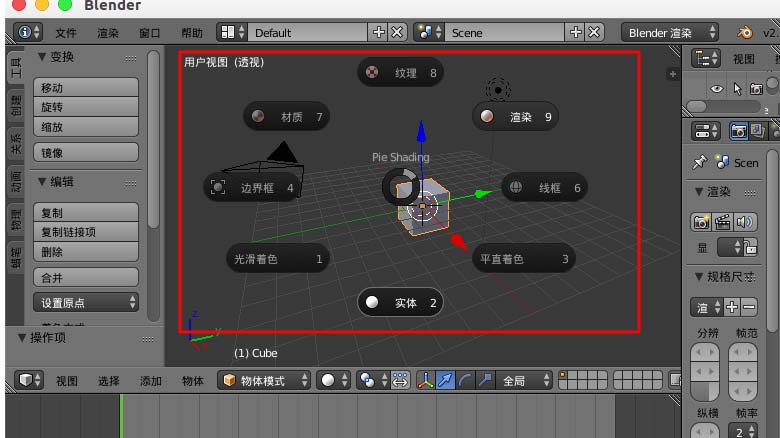
Task: Click the screen layout browse icon
Action: point(232,32)
